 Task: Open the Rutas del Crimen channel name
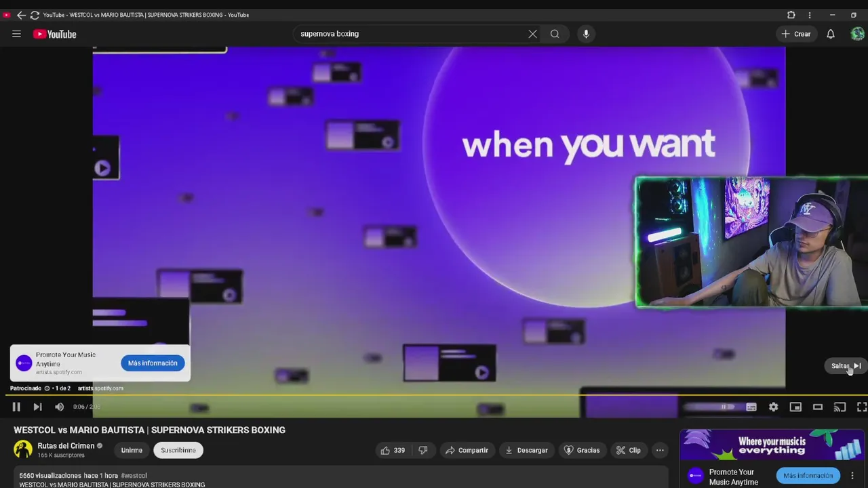pyautogui.click(x=66, y=446)
